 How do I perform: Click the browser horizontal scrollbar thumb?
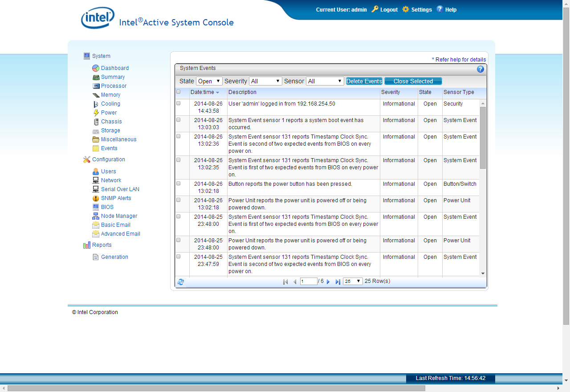tap(216, 388)
